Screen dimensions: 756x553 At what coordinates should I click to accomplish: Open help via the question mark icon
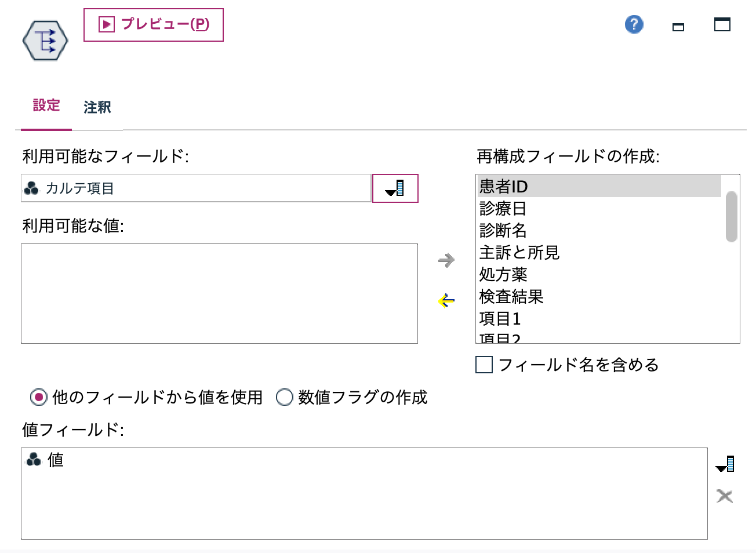coord(634,25)
